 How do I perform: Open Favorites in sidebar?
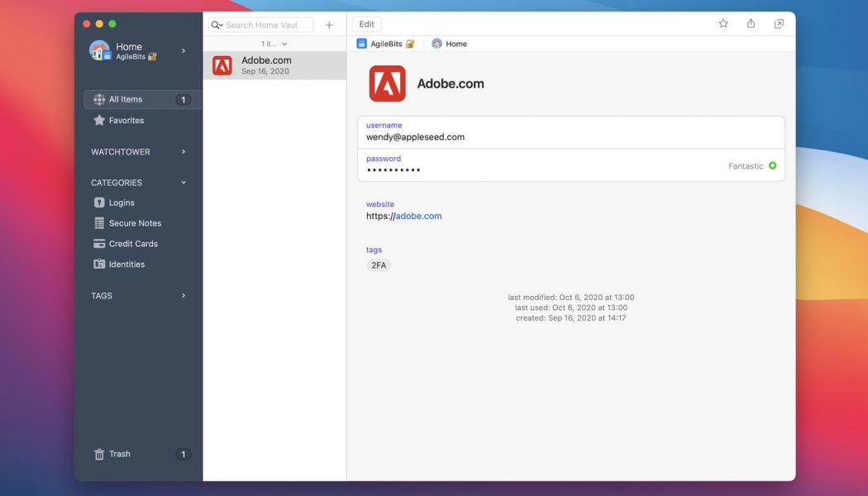[126, 121]
